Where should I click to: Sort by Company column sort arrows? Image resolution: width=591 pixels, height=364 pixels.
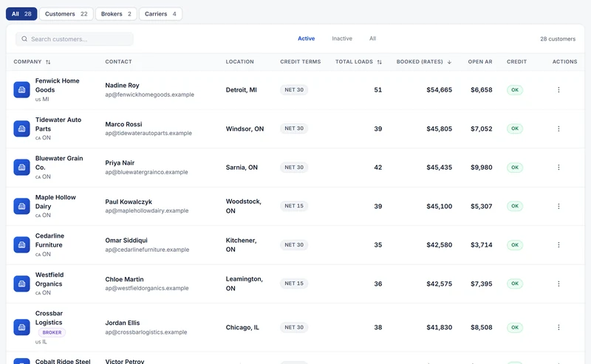click(x=48, y=62)
